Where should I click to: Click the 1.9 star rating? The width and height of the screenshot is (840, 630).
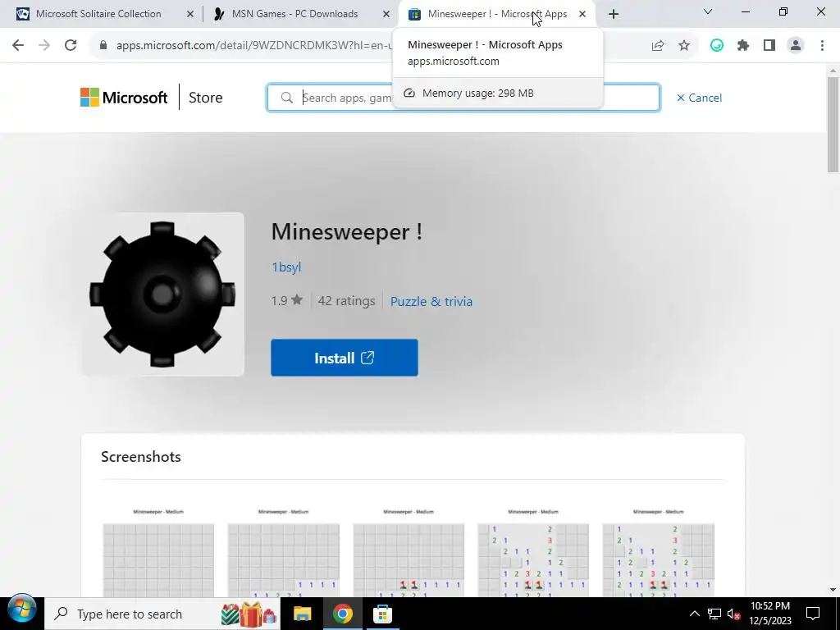pos(287,300)
